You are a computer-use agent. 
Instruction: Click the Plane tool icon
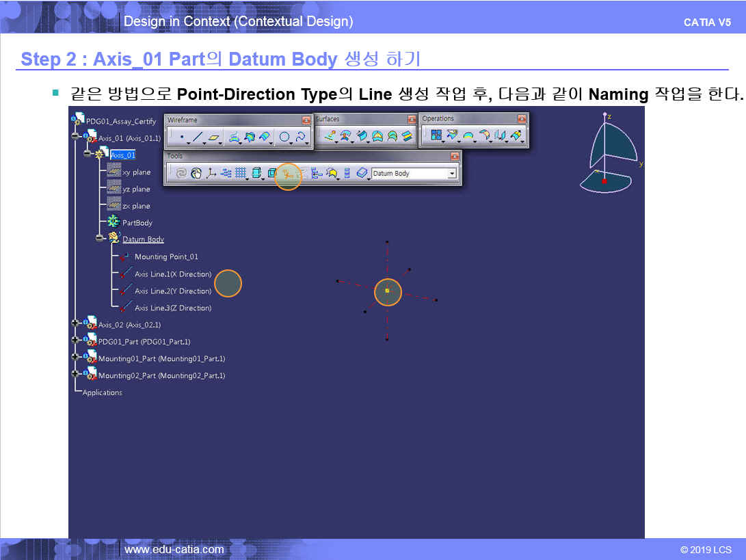coord(214,137)
